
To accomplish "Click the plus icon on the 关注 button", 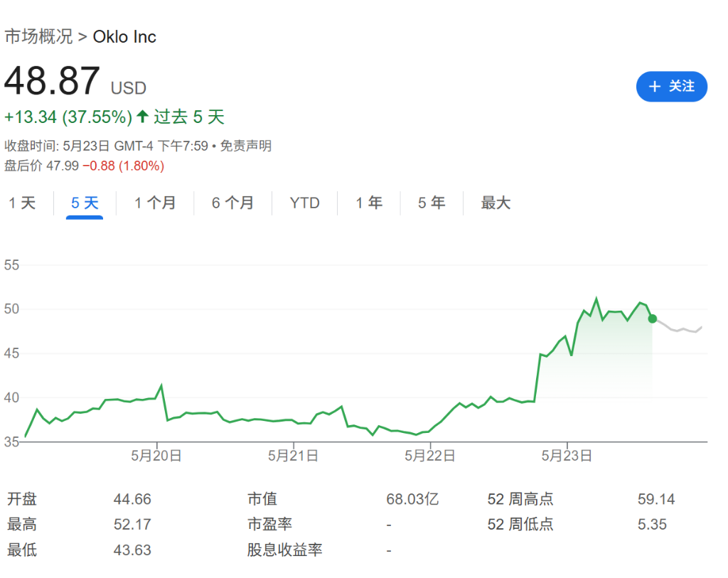I will coord(655,87).
